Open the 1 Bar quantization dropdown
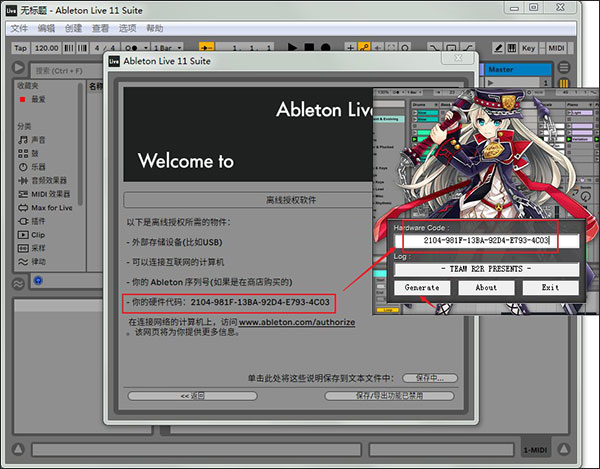 [167, 48]
